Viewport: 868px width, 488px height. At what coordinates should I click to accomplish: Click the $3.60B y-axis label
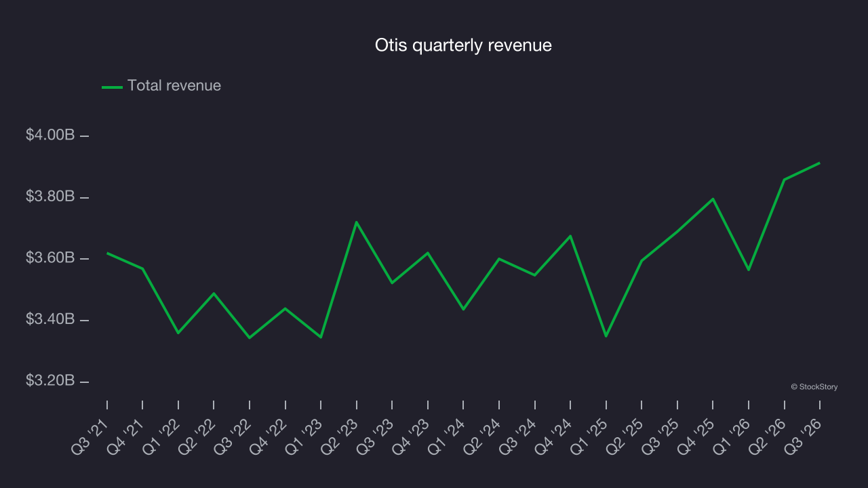click(50, 258)
